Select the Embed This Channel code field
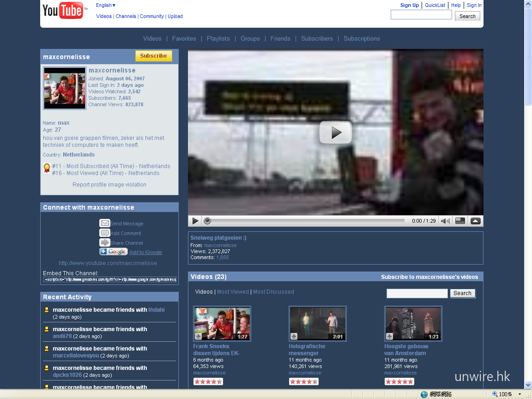Viewport: 532px width, 399px height. [x=110, y=279]
